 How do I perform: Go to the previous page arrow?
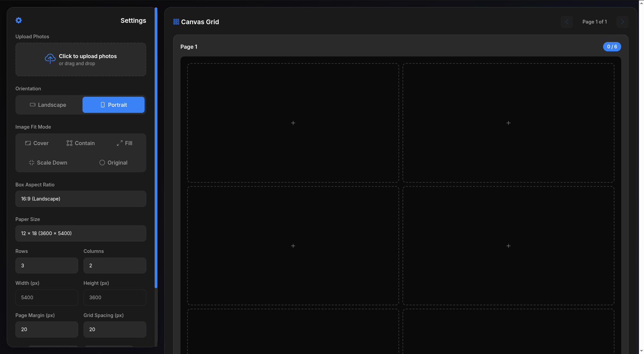coord(567,22)
